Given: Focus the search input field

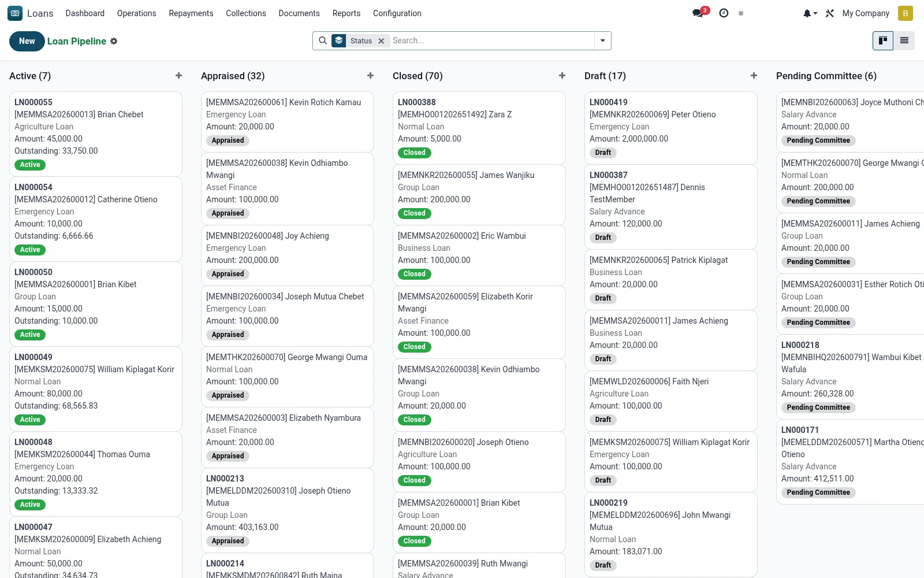Looking at the screenshot, I should tap(492, 40).
